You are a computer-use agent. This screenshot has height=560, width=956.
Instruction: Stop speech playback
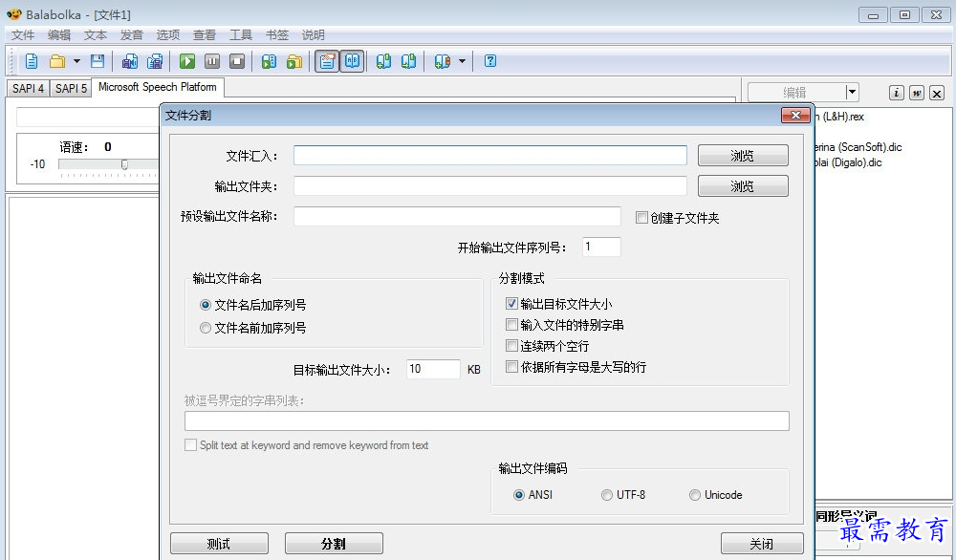237,61
